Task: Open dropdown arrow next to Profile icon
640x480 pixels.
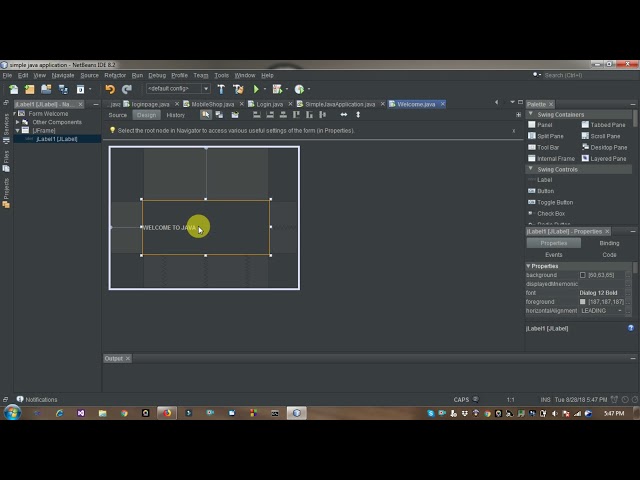Action: click(309, 89)
